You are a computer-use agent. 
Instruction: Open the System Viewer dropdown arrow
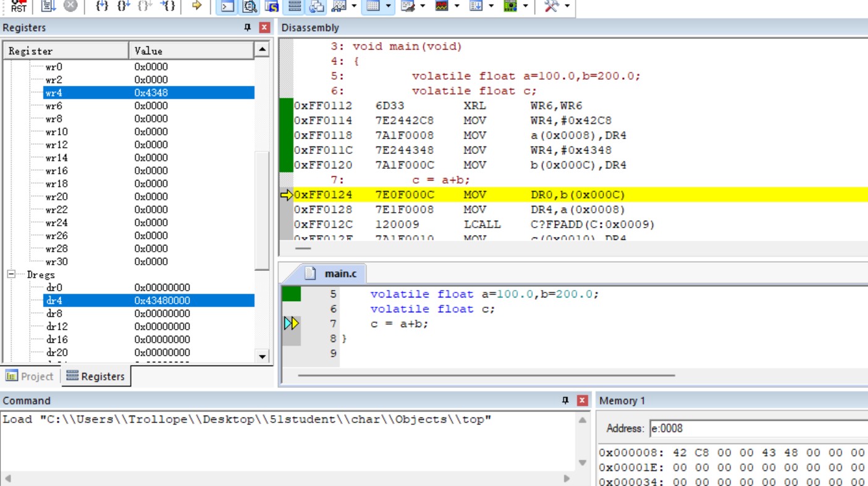[525, 6]
